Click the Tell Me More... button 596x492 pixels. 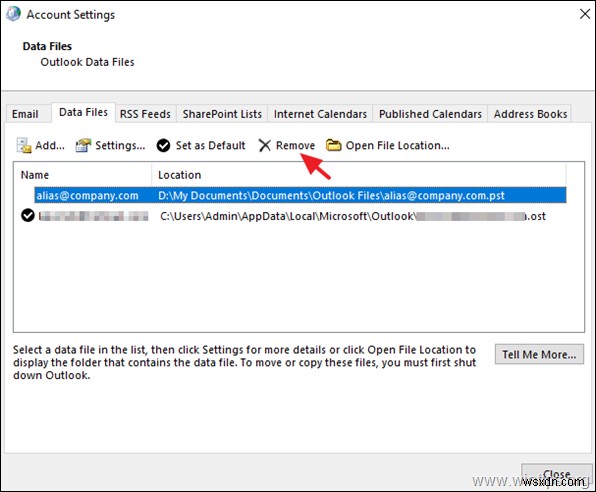point(539,354)
